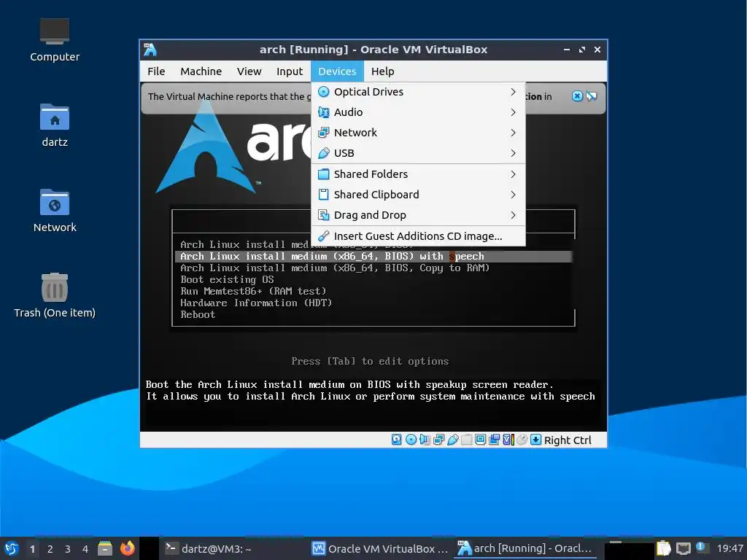Expand the Optical Drives submenu arrow
The width and height of the screenshot is (747, 560).
click(x=513, y=92)
